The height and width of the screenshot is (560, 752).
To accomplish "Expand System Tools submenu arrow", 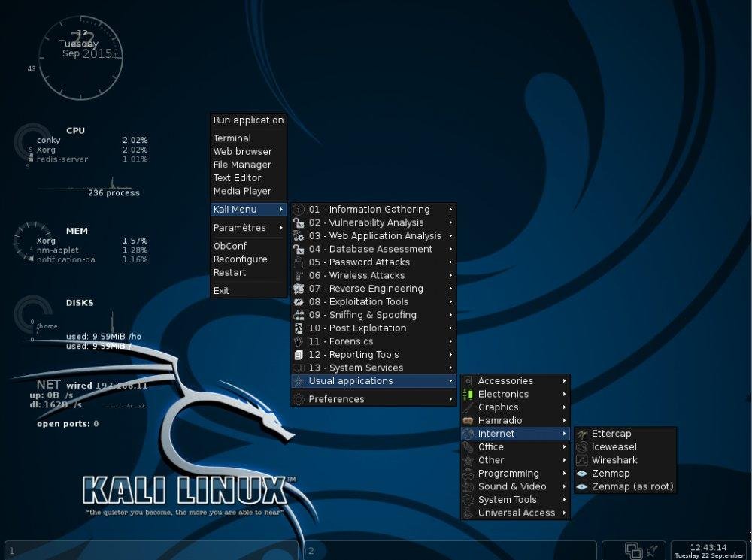I will pos(565,500).
